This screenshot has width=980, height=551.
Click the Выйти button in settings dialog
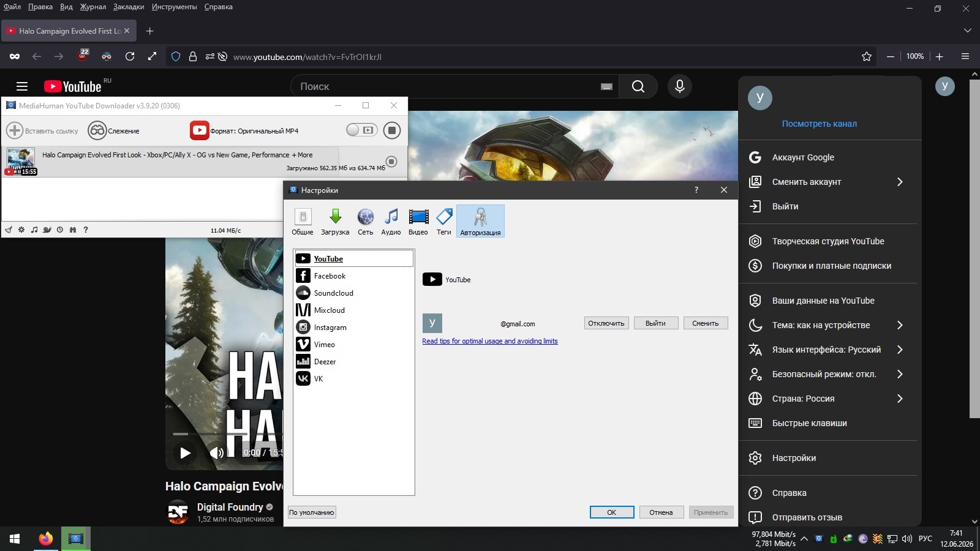point(655,323)
